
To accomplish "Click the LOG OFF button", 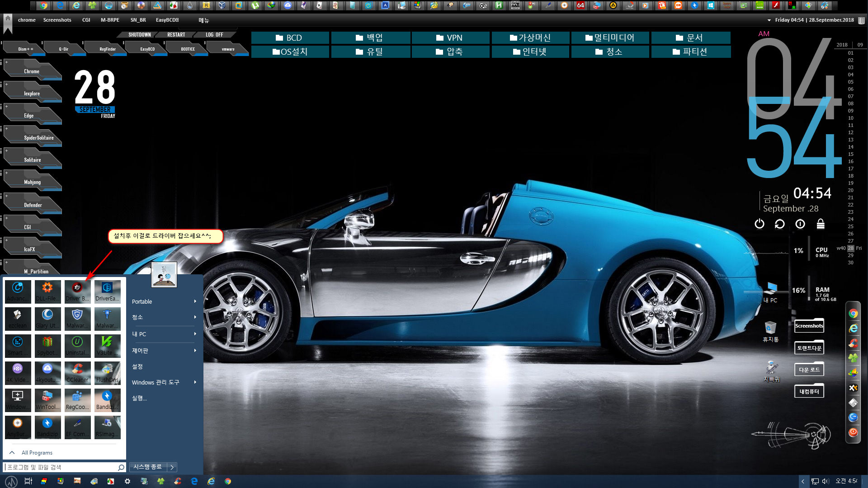I will (x=214, y=35).
